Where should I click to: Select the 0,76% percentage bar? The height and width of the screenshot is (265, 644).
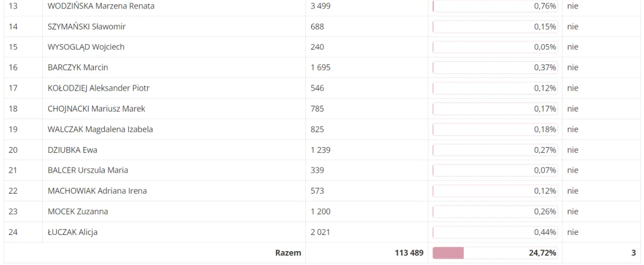click(x=495, y=6)
